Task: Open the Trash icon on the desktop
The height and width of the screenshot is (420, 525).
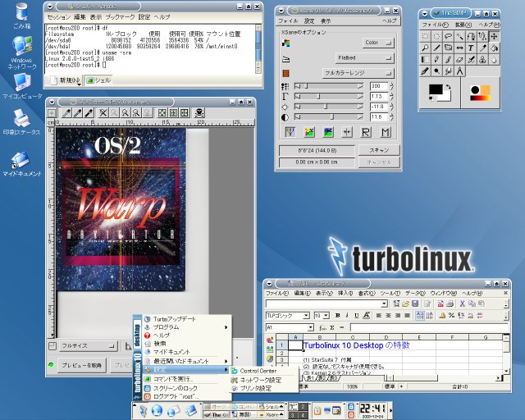Action: pos(22,16)
